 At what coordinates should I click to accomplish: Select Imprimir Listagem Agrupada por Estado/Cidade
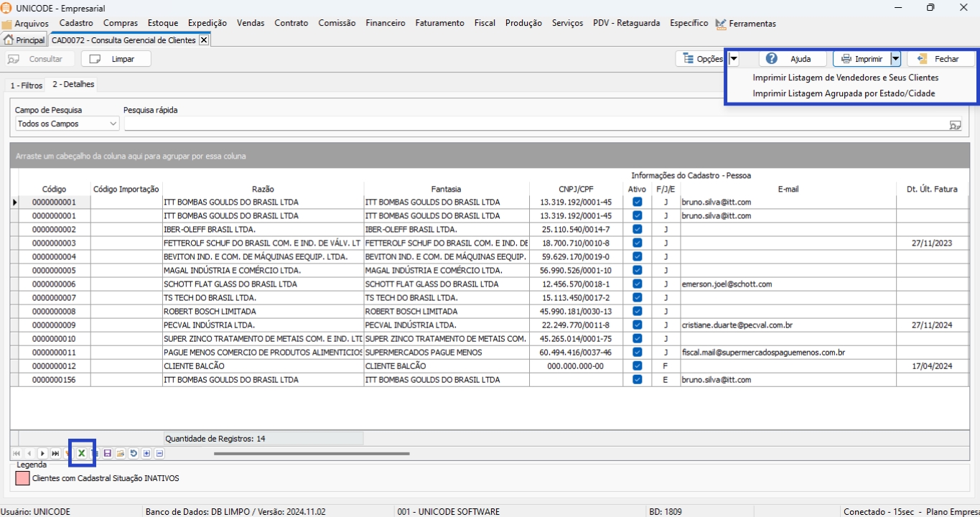844,93
